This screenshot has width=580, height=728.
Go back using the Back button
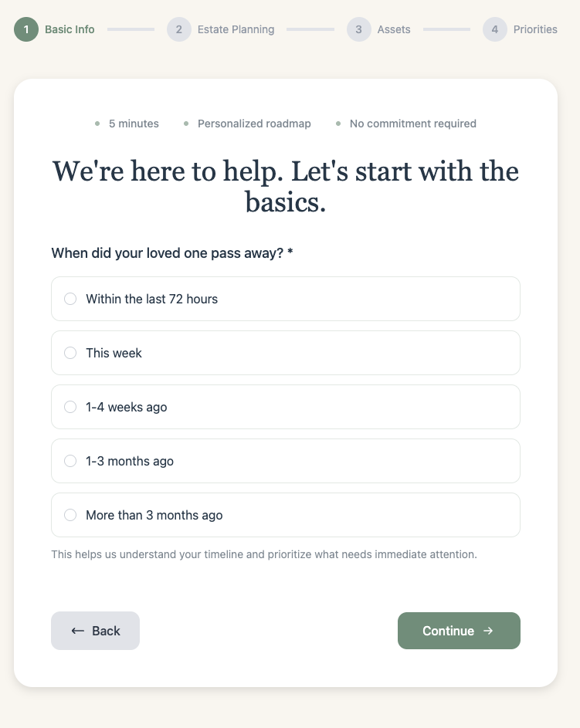click(95, 631)
